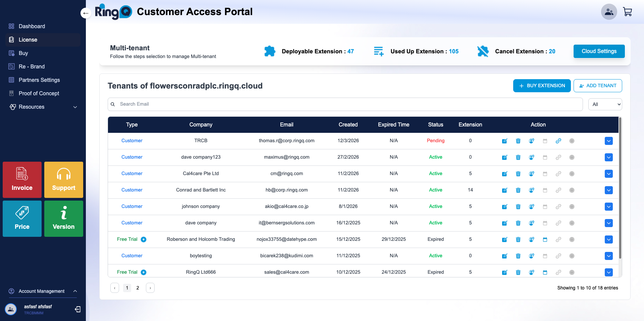Open the shopping cart
This screenshot has width=644, height=321.
[x=628, y=11]
